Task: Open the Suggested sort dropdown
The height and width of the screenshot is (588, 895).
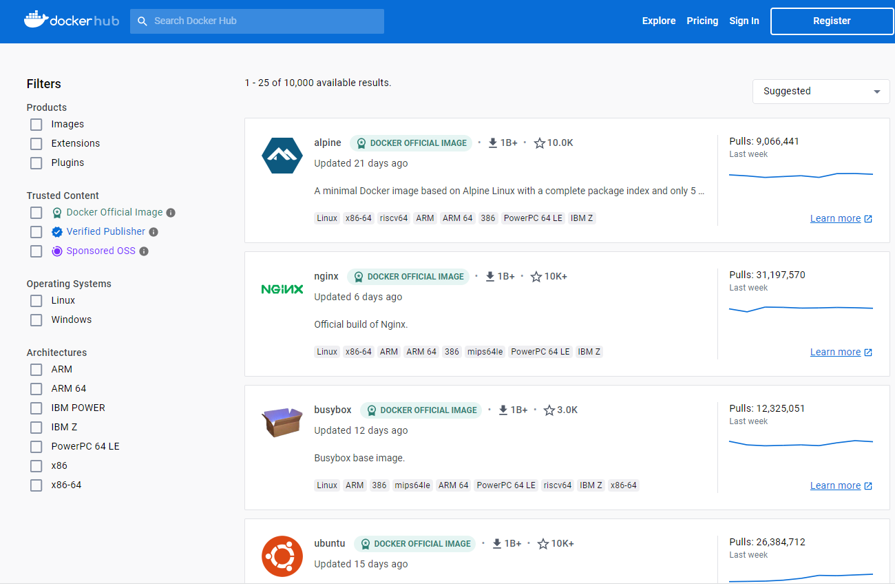Action: (821, 92)
